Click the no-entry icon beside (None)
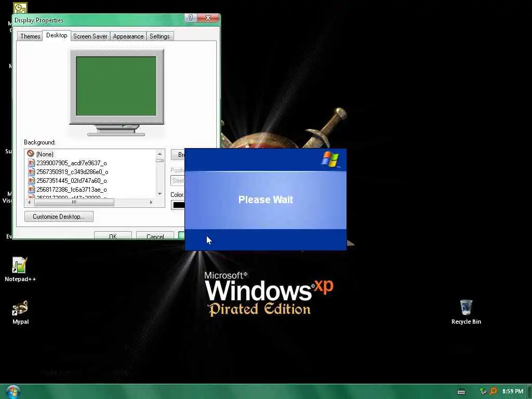 click(x=31, y=154)
